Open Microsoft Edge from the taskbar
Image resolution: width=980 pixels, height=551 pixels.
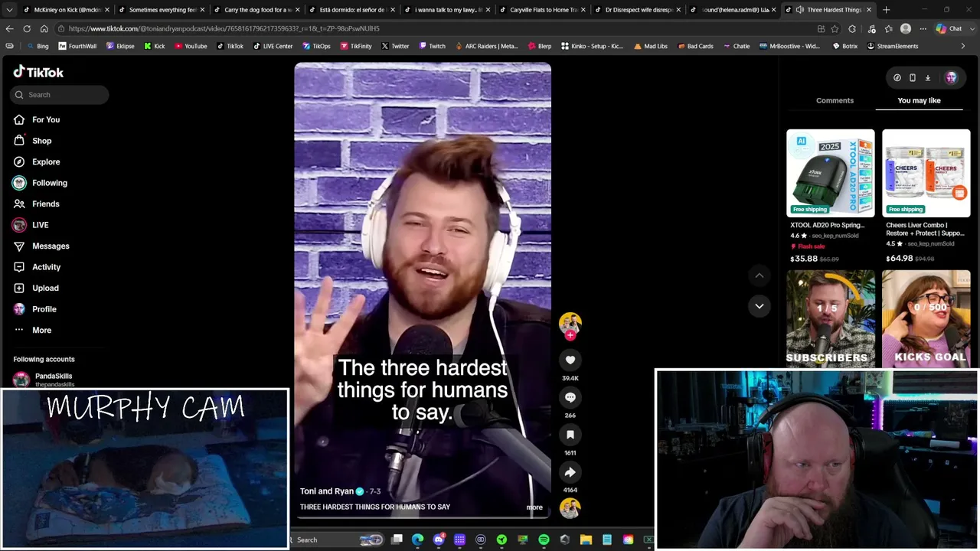click(418, 540)
